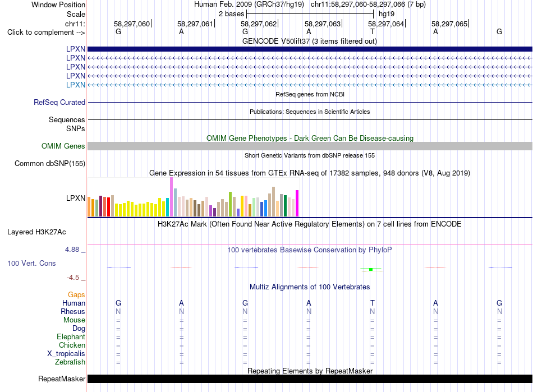The height and width of the screenshot is (392, 533).
Task: Click the magenta GTEx bar at chart end
Action: tap(297, 203)
